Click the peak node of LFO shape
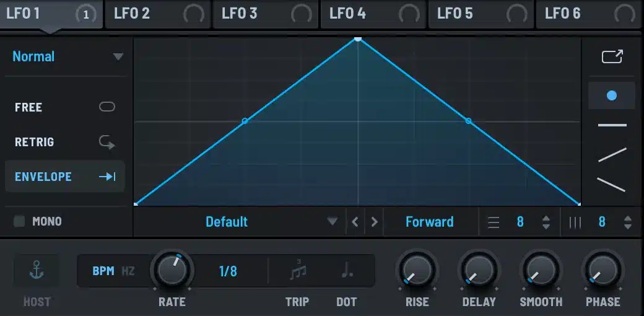This screenshot has width=644, height=316. [x=358, y=39]
